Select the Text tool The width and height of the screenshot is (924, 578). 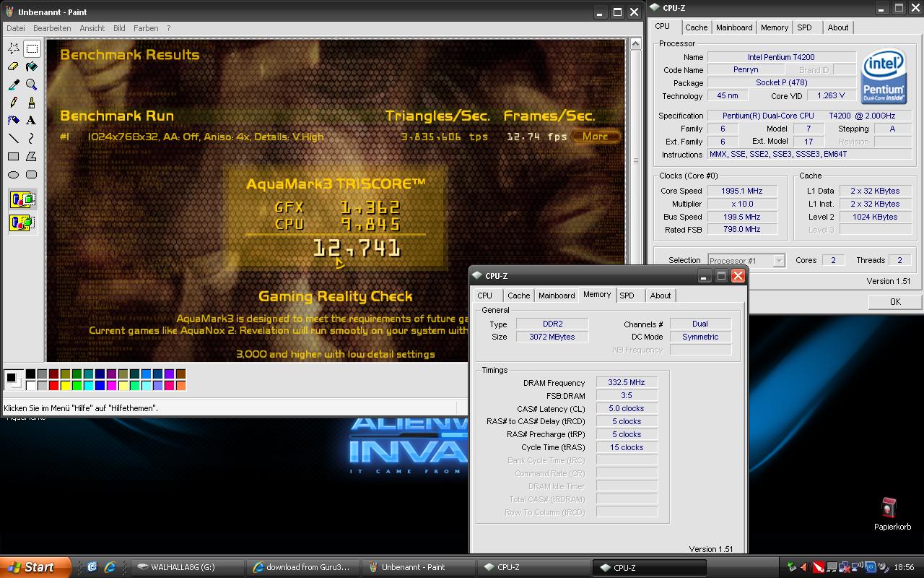32,121
